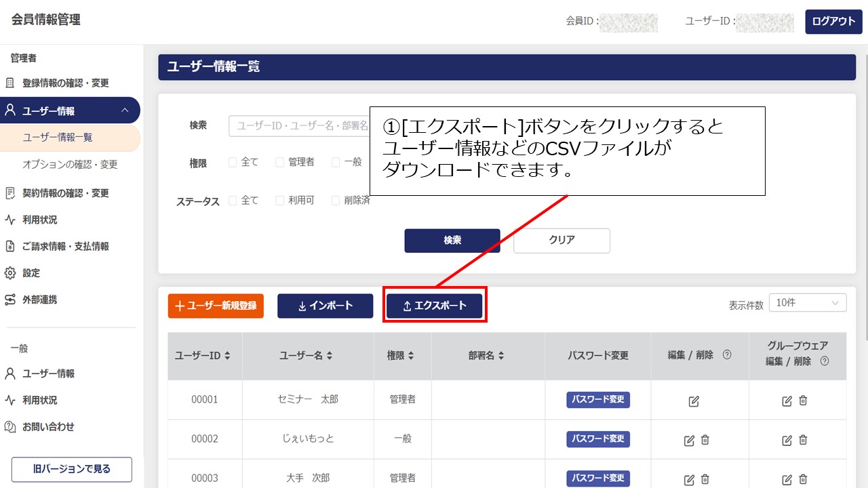Click the 検索 text input field

tap(300, 126)
